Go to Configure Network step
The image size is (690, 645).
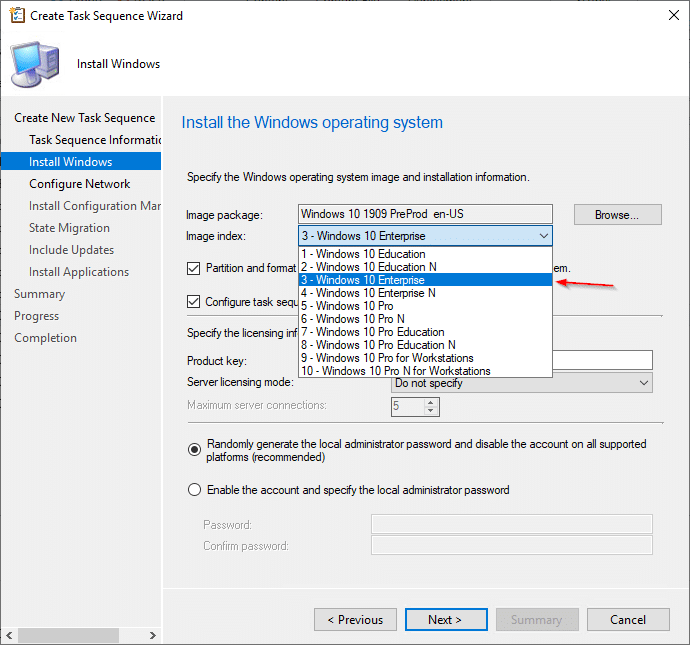pos(80,184)
